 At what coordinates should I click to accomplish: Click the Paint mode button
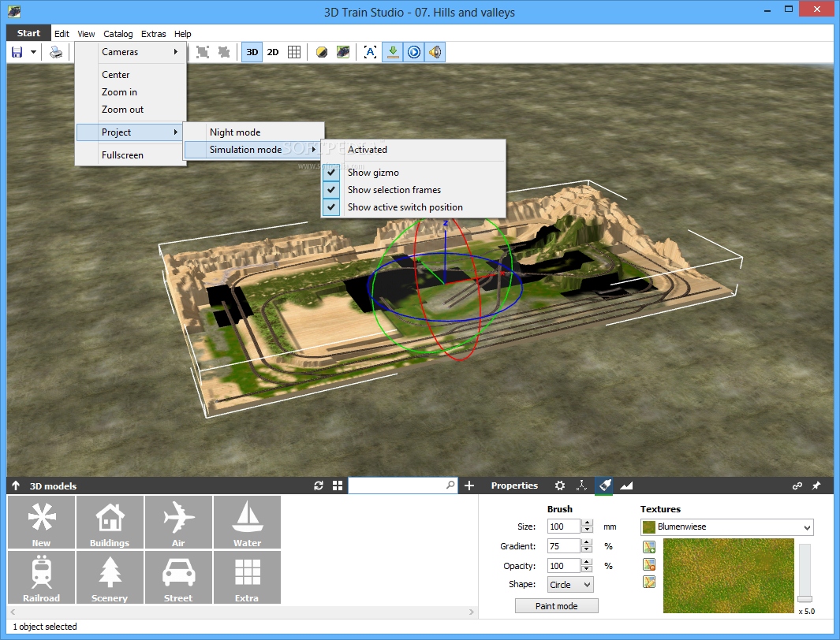pyautogui.click(x=556, y=606)
